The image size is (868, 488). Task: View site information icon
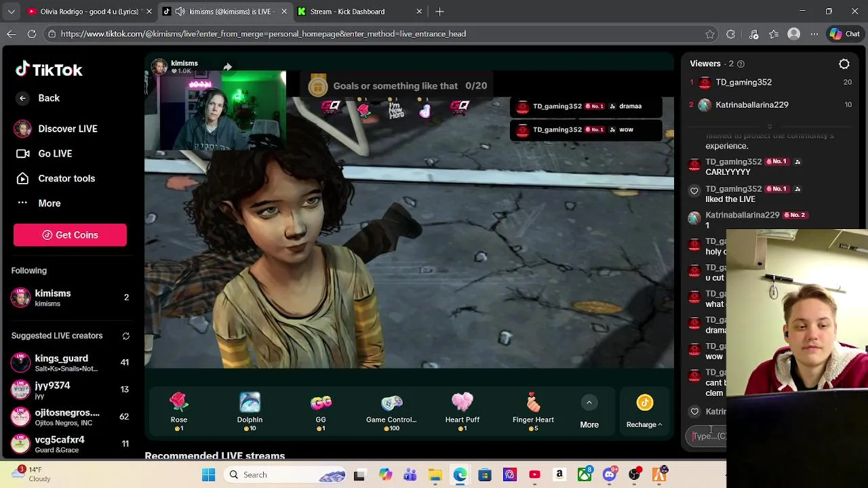tap(52, 34)
